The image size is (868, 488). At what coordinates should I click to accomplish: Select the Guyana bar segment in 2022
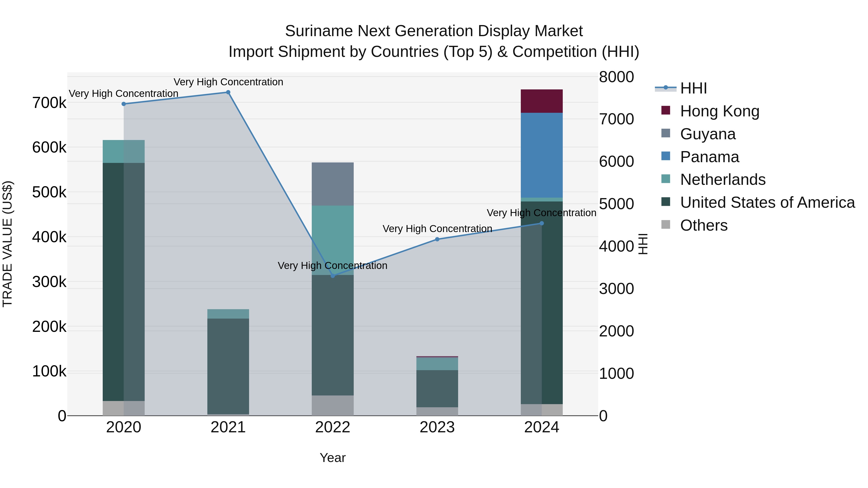[x=332, y=184]
